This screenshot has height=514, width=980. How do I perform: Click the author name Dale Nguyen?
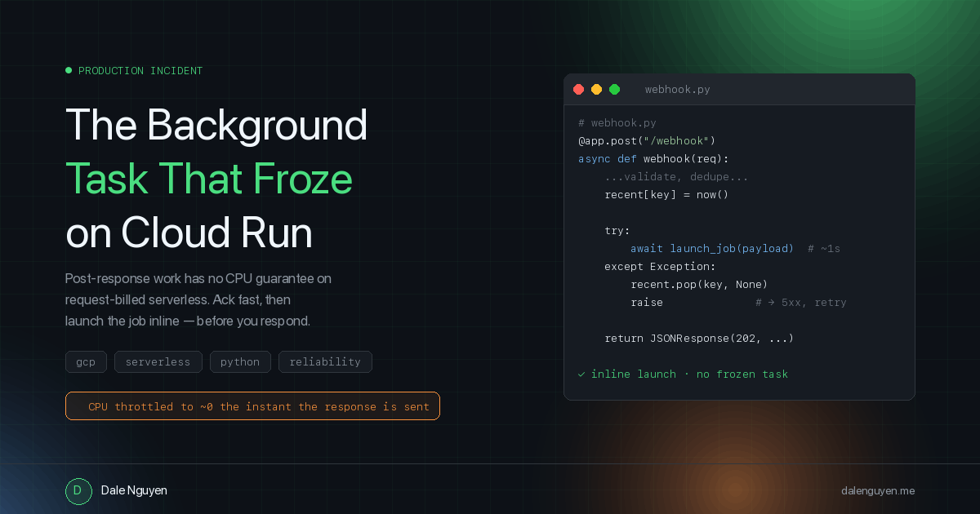coord(134,490)
